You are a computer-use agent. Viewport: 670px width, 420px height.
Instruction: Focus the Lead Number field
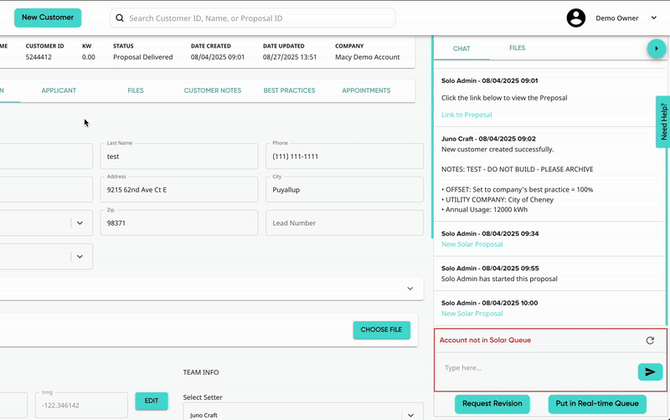click(x=344, y=223)
